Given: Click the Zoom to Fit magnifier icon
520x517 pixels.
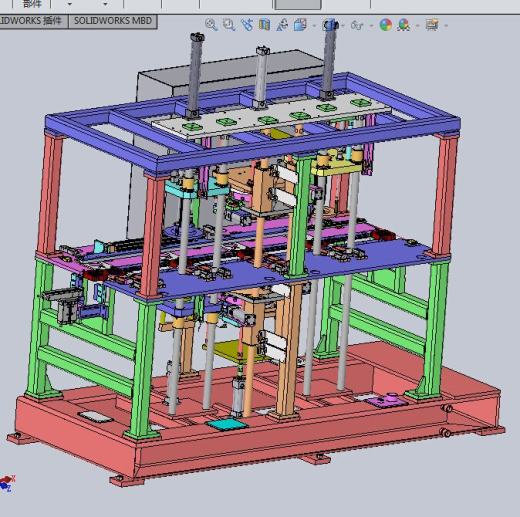Looking at the screenshot, I should [211, 25].
